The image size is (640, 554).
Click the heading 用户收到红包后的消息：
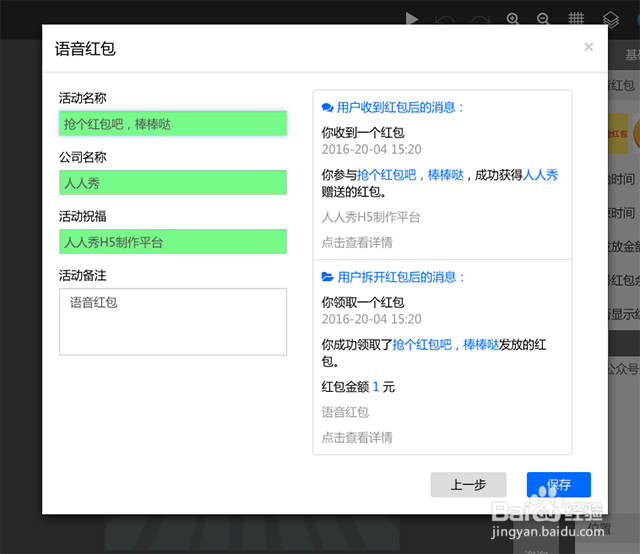point(400,108)
